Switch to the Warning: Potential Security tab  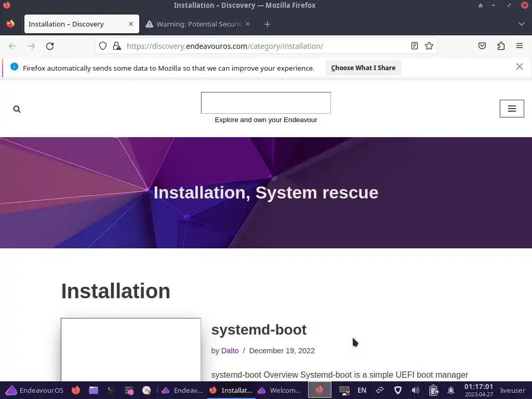[x=198, y=24]
